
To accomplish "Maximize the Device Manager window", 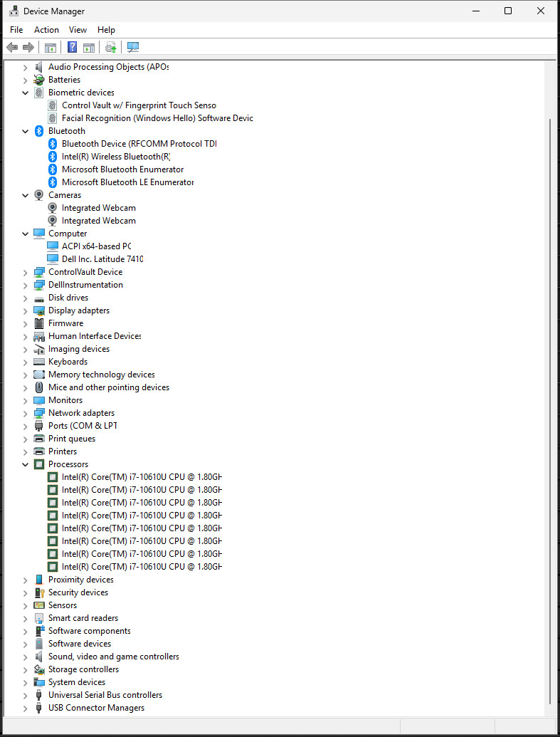I will [508, 11].
